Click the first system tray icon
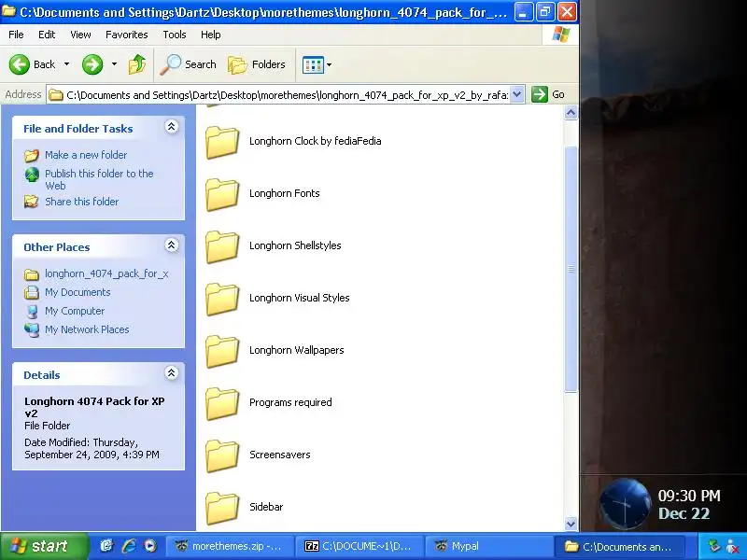 (713, 546)
